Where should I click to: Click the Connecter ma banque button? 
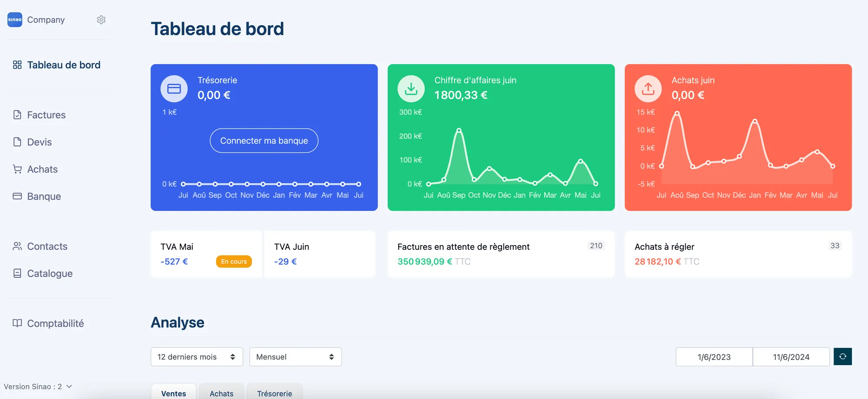tap(264, 141)
